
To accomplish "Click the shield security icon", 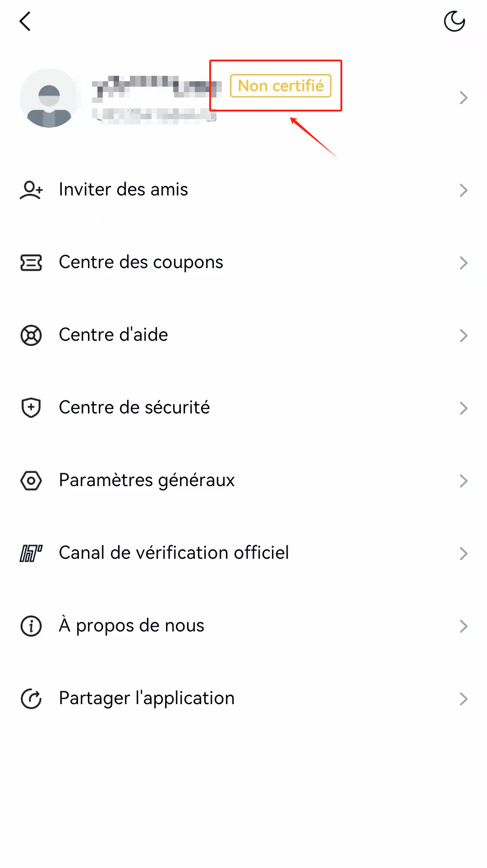I will 31,408.
